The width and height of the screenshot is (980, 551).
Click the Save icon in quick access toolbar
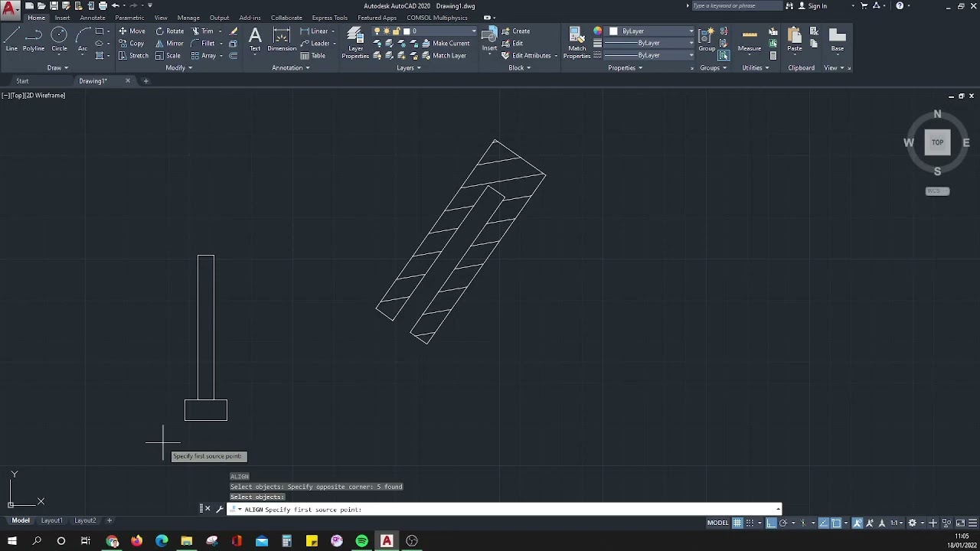[x=54, y=5]
